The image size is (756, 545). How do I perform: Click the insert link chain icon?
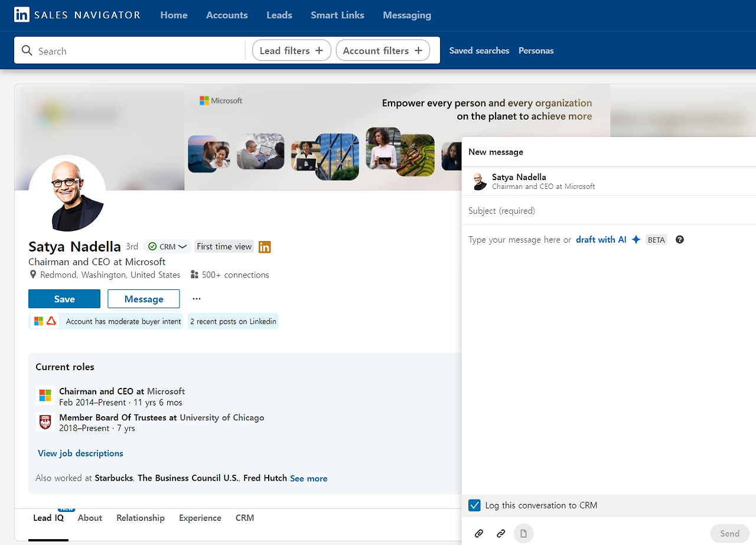pyautogui.click(x=501, y=534)
